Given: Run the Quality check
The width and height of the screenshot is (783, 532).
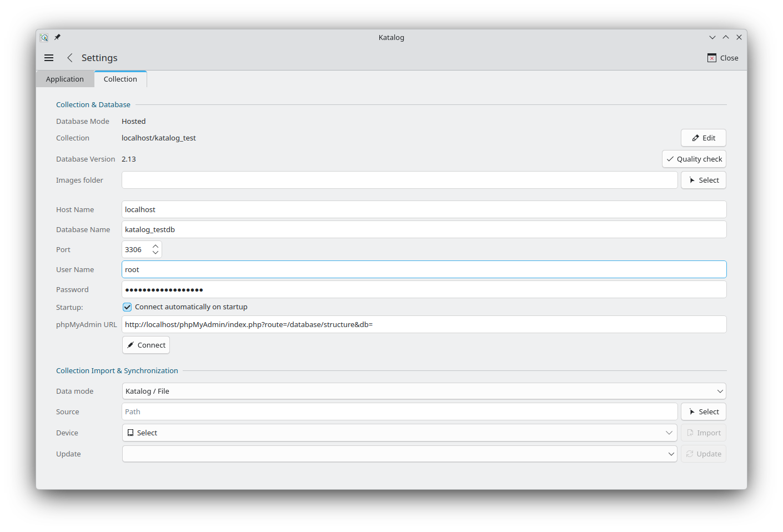Looking at the screenshot, I should point(694,159).
